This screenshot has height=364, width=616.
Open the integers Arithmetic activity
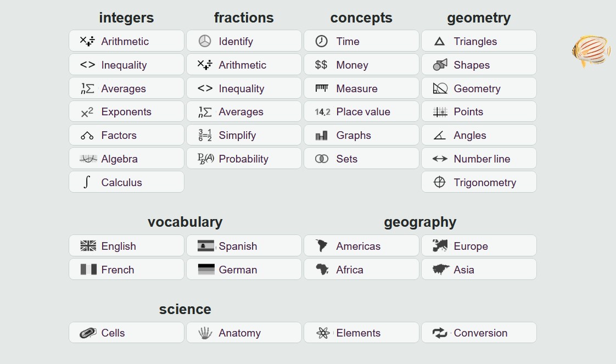tap(126, 41)
